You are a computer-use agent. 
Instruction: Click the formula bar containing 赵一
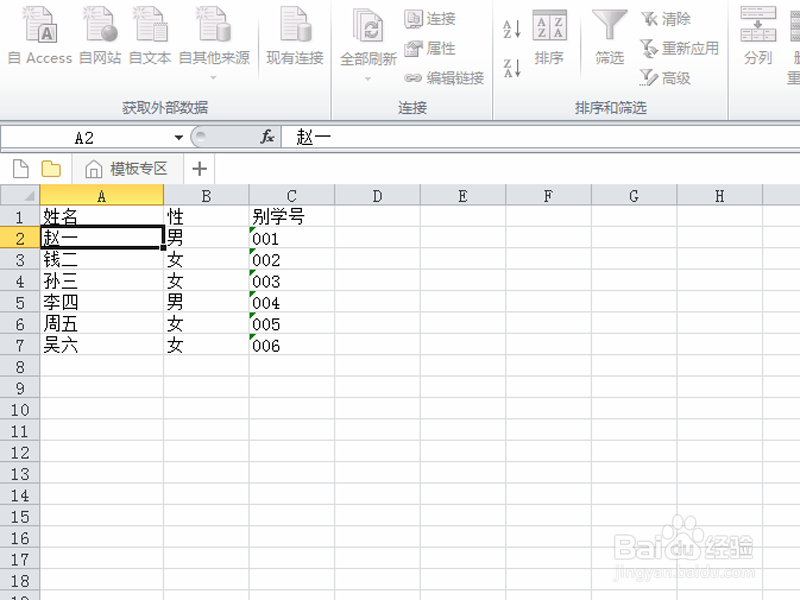pyautogui.click(x=541, y=137)
